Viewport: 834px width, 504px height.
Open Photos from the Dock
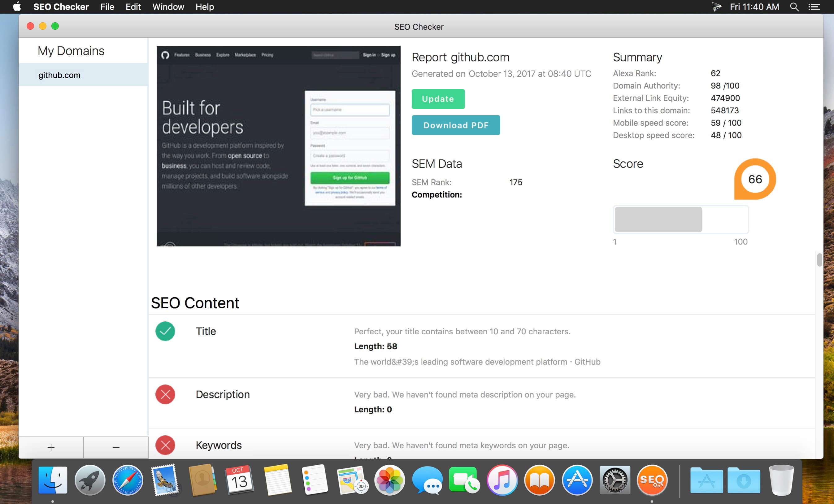(389, 480)
